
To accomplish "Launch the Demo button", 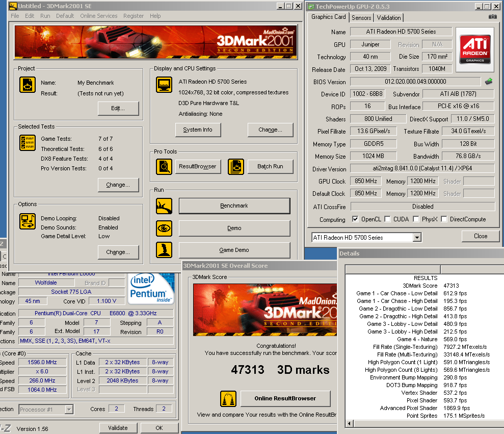I will 234,228.
